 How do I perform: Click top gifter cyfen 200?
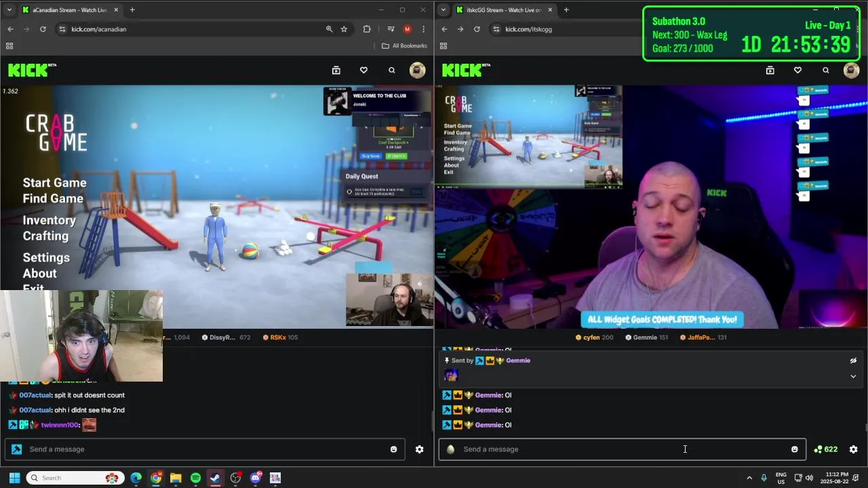tap(594, 338)
